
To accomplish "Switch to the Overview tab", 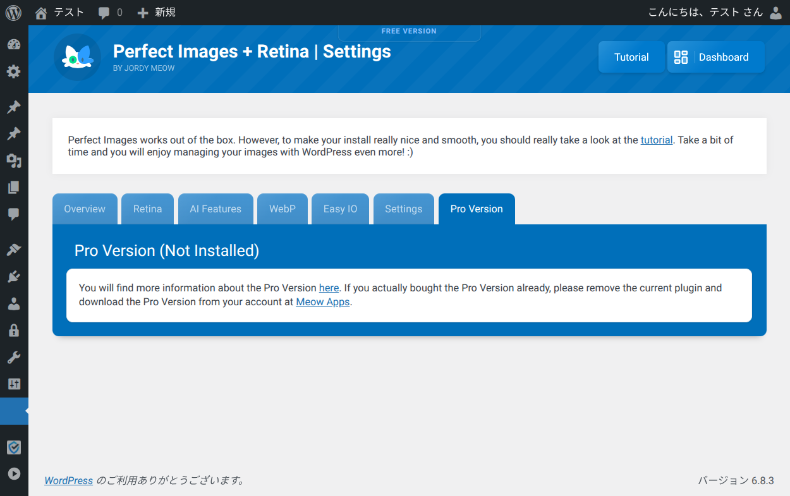I will tap(85, 209).
